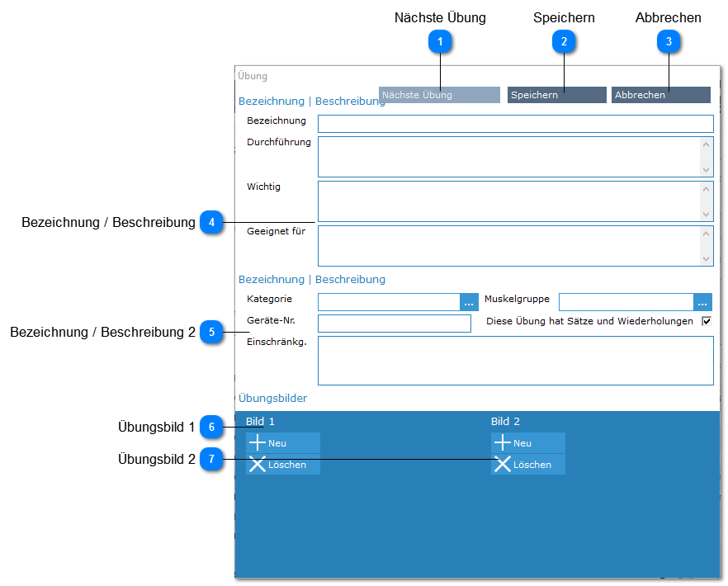
Task: Click the 'Muskelgruppe' field label
Action: click(517, 299)
